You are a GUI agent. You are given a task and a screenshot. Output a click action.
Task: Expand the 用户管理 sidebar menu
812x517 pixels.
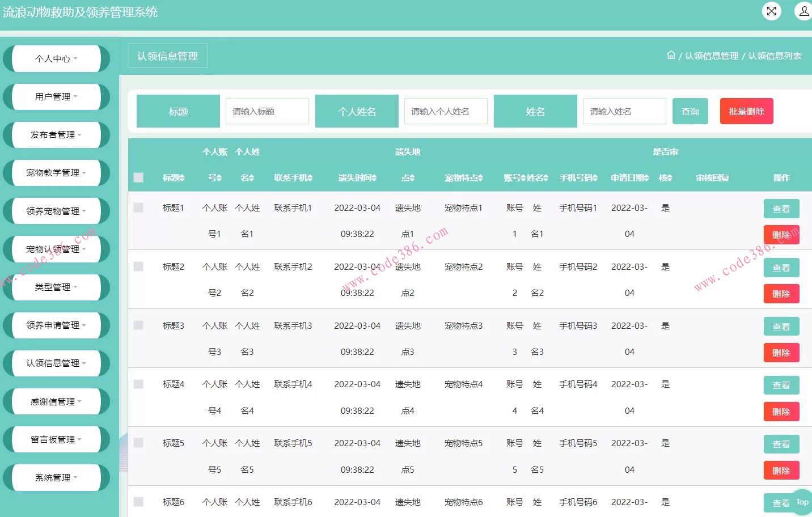(55, 97)
